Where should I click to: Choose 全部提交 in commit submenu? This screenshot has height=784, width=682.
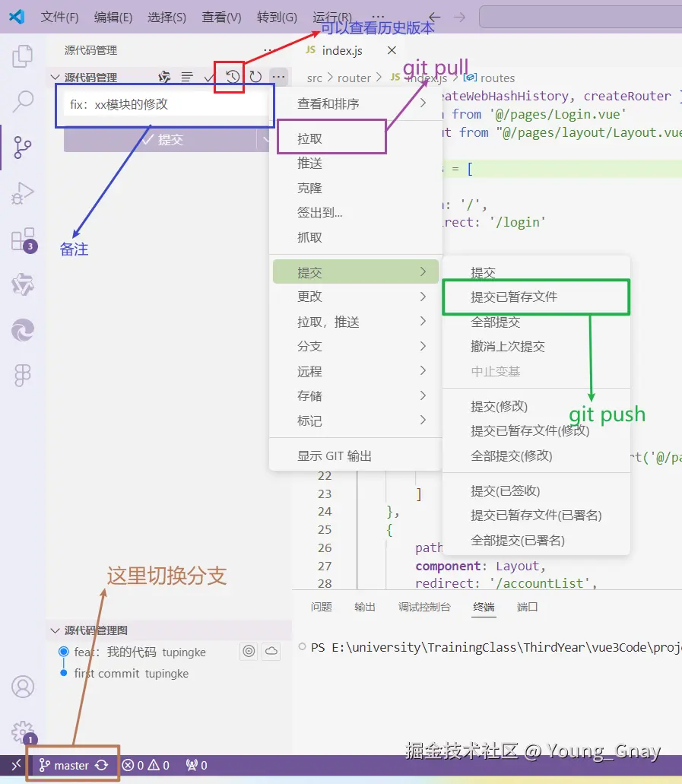pyautogui.click(x=536, y=322)
